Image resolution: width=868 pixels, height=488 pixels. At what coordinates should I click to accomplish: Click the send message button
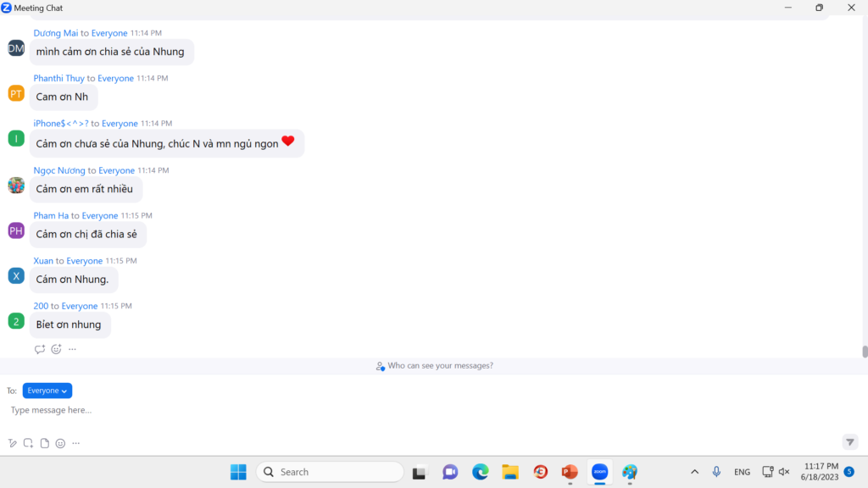point(849,442)
